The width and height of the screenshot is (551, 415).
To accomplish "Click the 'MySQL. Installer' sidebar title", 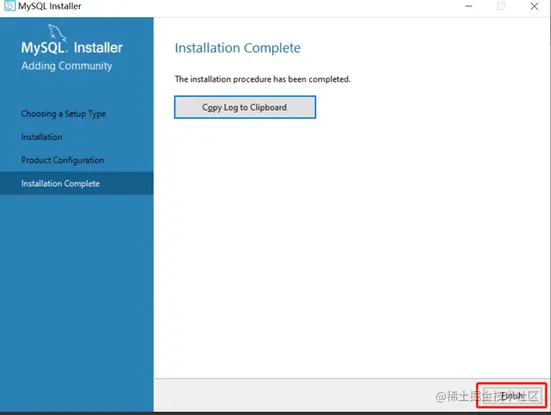I will tap(72, 47).
